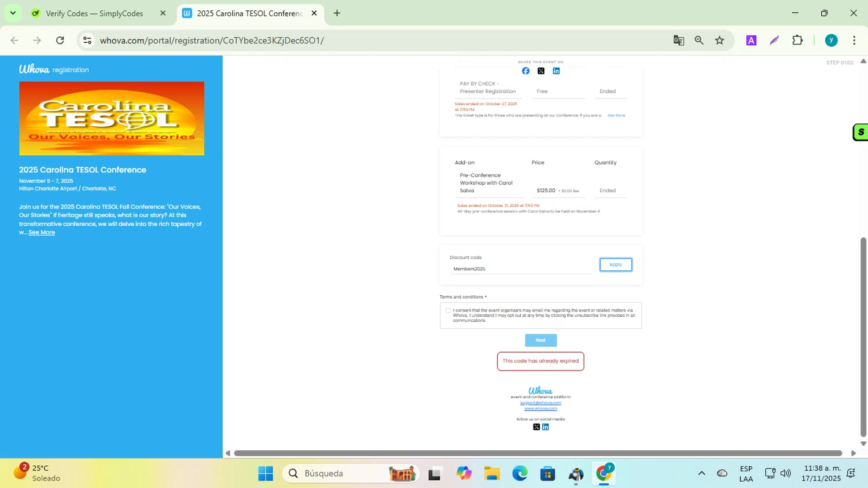Open the purple feather extension

point(774,41)
